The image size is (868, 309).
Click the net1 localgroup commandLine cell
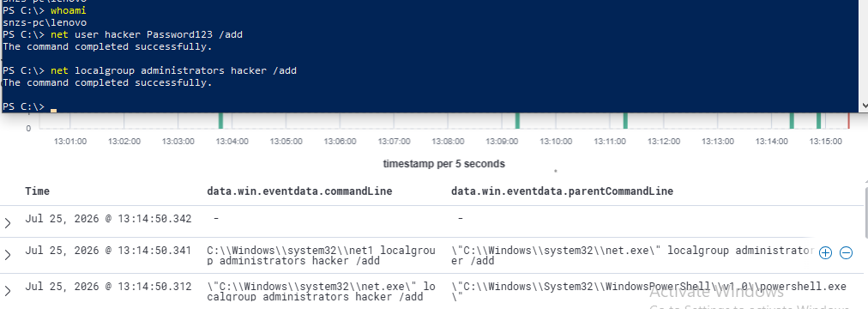[x=321, y=256]
